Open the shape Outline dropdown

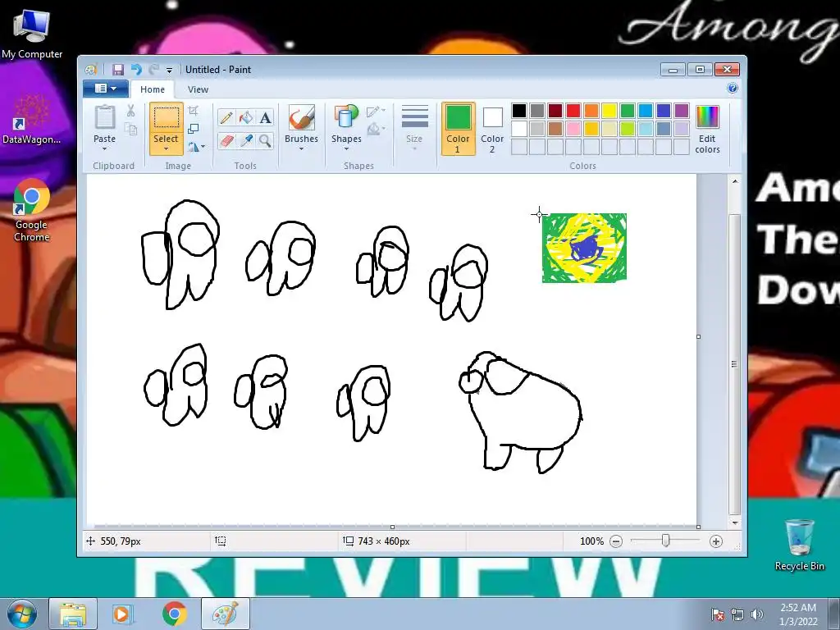376,111
